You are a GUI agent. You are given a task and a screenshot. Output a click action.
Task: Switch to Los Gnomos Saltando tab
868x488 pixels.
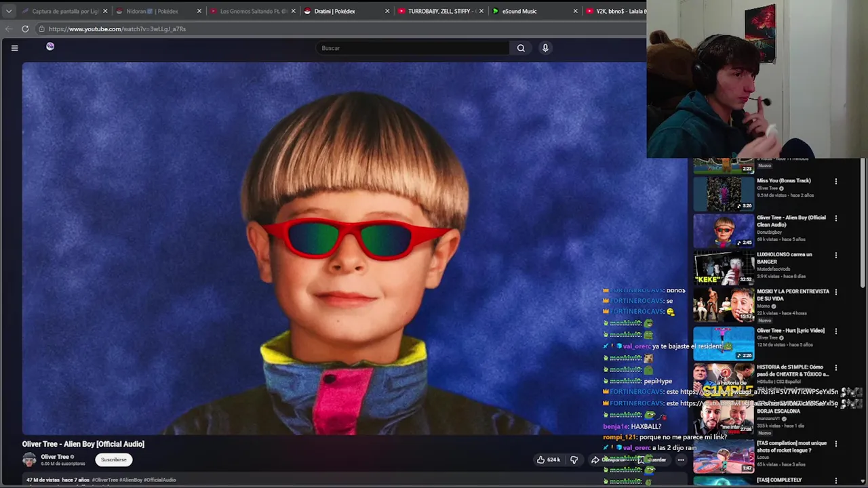coord(253,11)
